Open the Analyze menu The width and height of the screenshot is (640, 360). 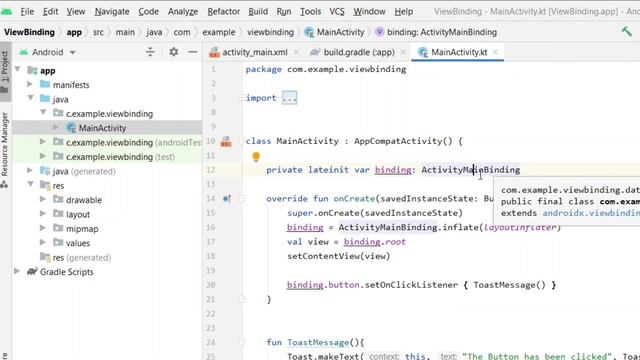coord(183,11)
